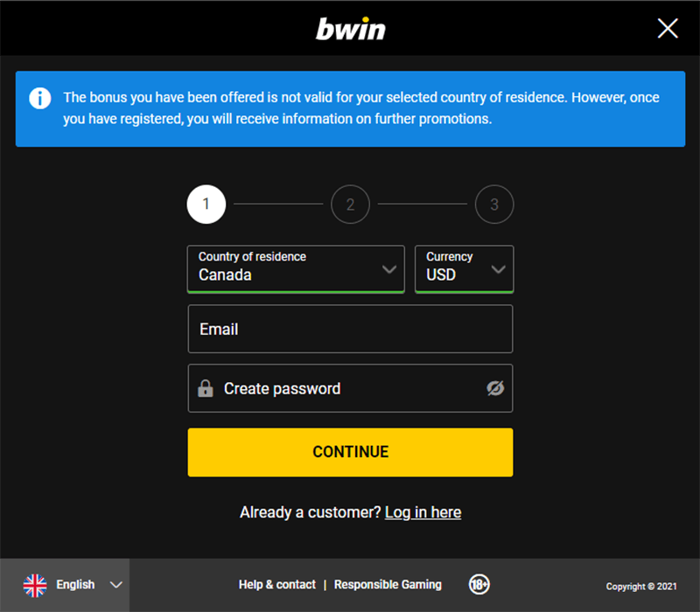Screen dimensions: 700x612
Task: Select step 1 circle in registration progress
Action: 206,204
